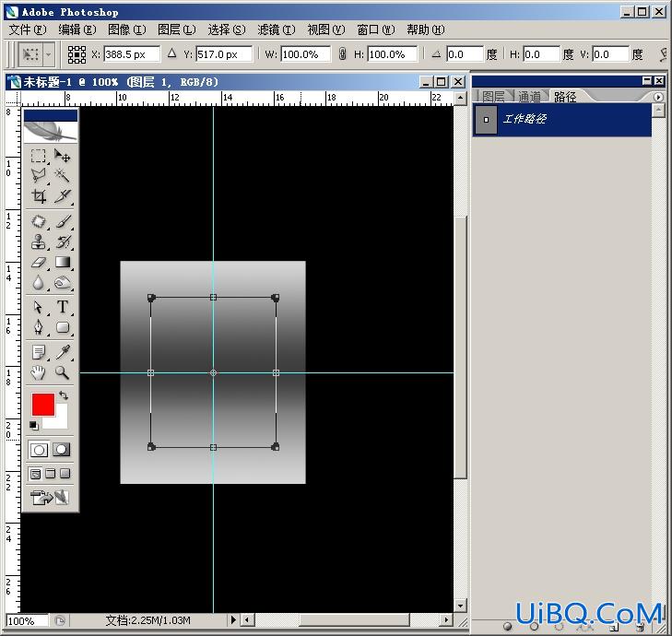Image resolution: width=672 pixels, height=636 pixels.
Task: Open the 滤镜 (Filter) menu
Action: [277, 29]
